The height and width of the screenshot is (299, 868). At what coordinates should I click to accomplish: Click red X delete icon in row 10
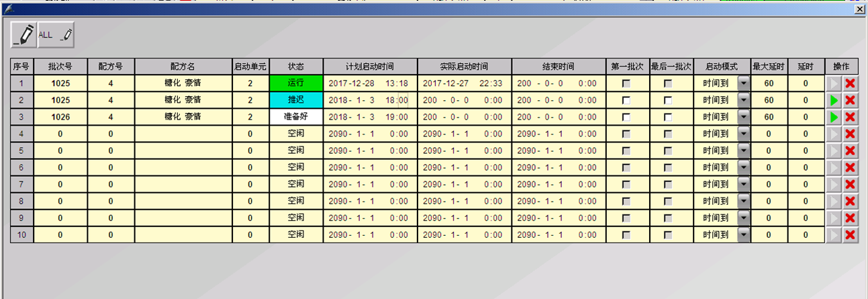(x=850, y=234)
